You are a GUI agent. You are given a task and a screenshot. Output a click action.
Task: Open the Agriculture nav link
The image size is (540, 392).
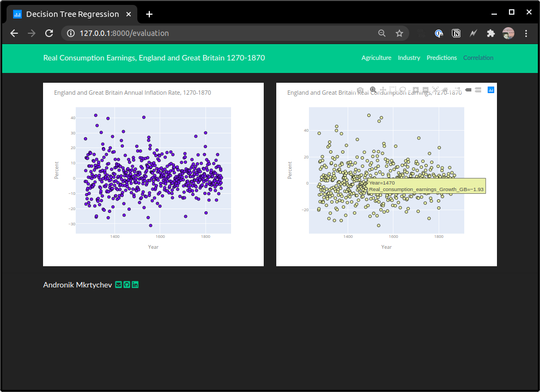[x=376, y=58]
